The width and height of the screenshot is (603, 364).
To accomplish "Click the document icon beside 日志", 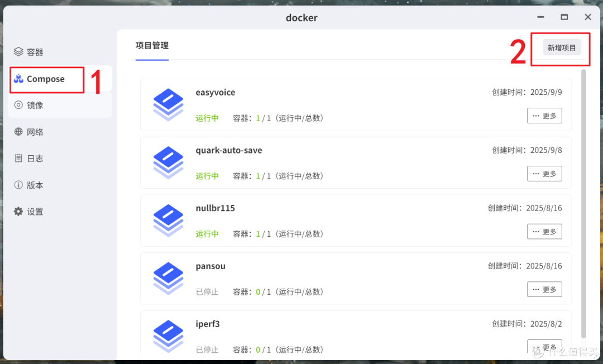I will (x=18, y=158).
